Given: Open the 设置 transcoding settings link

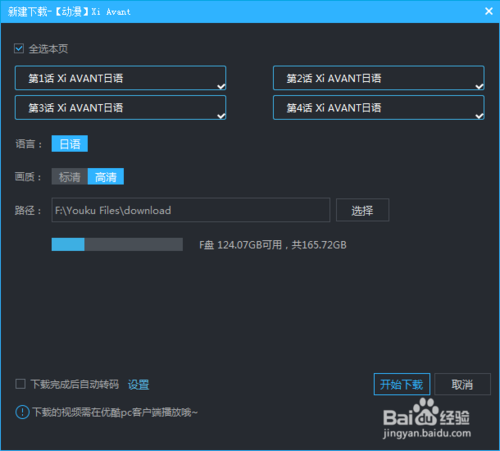Looking at the screenshot, I should coord(138,385).
